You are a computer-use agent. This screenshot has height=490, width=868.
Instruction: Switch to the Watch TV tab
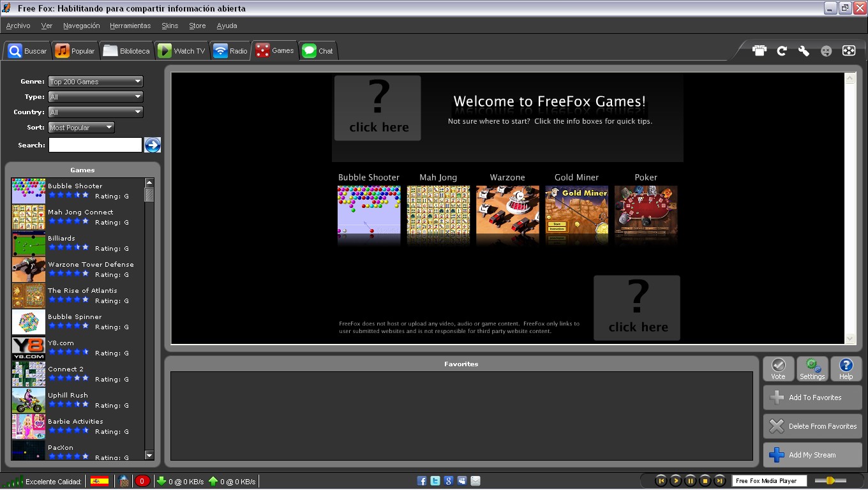(182, 51)
